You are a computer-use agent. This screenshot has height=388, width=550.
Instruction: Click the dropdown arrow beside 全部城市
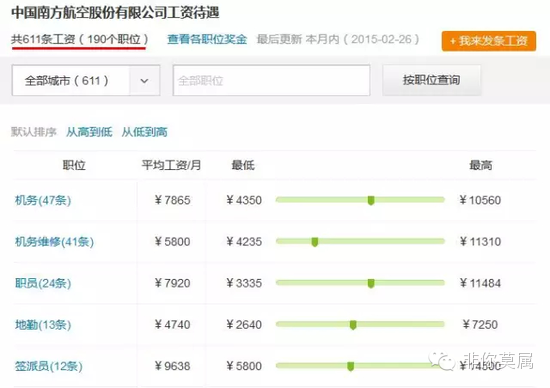coord(144,81)
